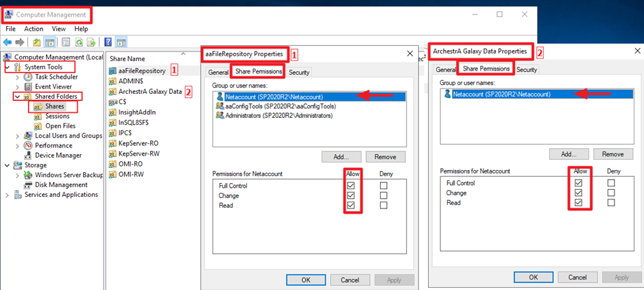Click the green Refresh toolbar icon
This screenshot has height=290, width=644.
click(x=79, y=42)
